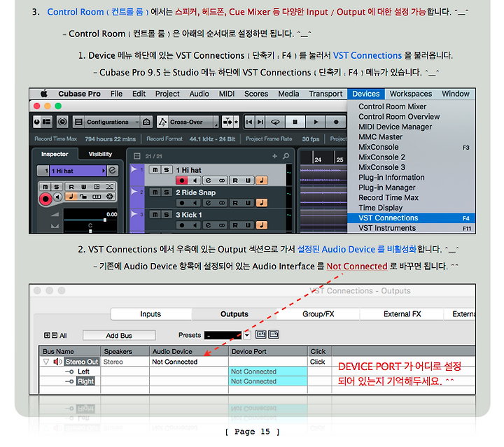Click bar 24 on the timeline ruler
Screen dimensions: 504x447
[318, 159]
